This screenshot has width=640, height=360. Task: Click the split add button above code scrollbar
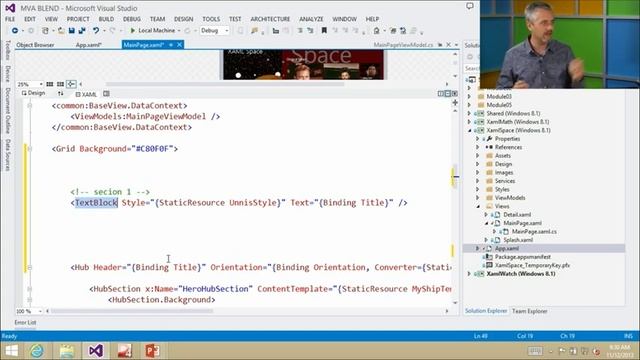[x=455, y=103]
